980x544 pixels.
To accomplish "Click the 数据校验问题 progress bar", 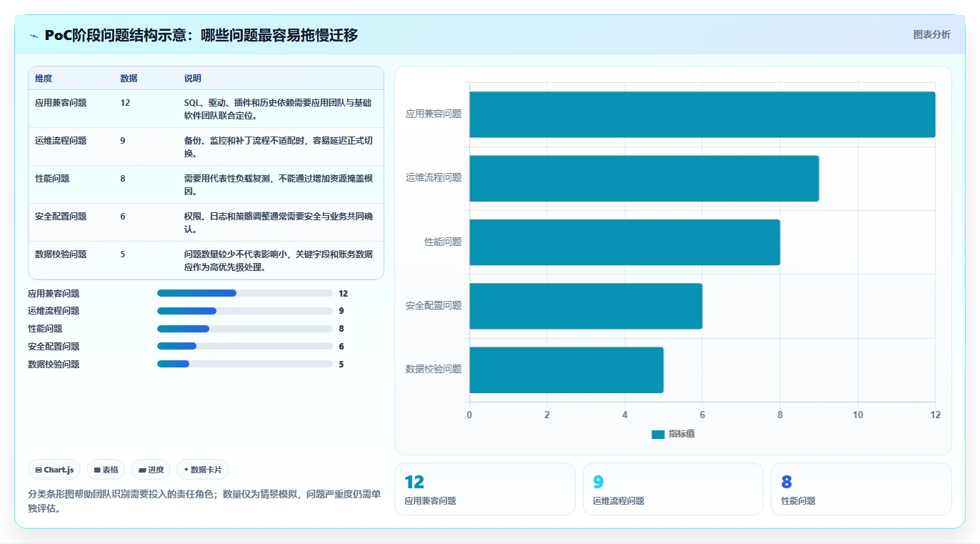I will coord(245,365).
